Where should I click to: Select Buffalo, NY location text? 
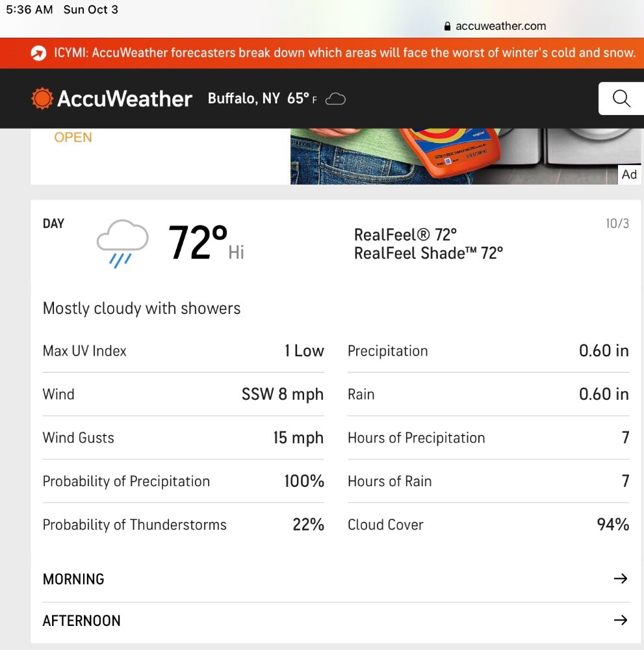pos(244,99)
